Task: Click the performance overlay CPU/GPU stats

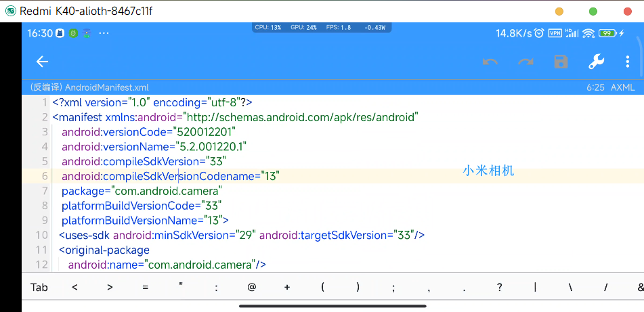Action: pos(321,28)
